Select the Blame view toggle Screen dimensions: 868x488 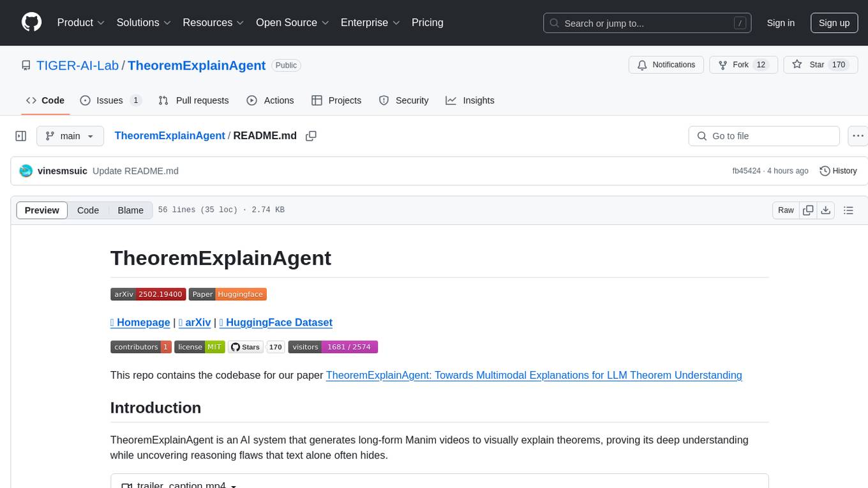tap(130, 210)
